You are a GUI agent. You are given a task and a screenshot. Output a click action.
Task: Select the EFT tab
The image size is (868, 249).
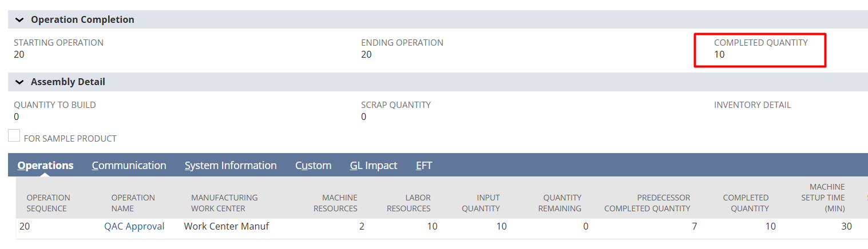coord(424,166)
